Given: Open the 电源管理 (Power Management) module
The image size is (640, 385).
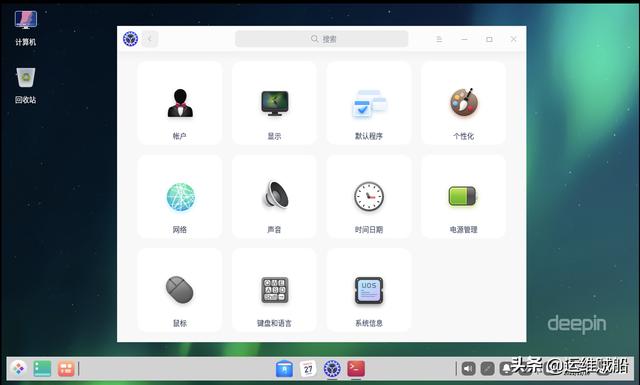Looking at the screenshot, I should (x=463, y=196).
